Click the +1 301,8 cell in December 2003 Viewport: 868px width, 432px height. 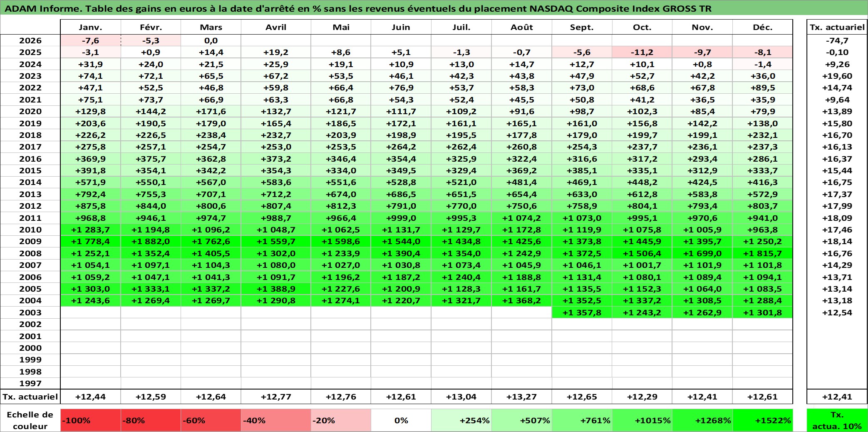coord(763,312)
